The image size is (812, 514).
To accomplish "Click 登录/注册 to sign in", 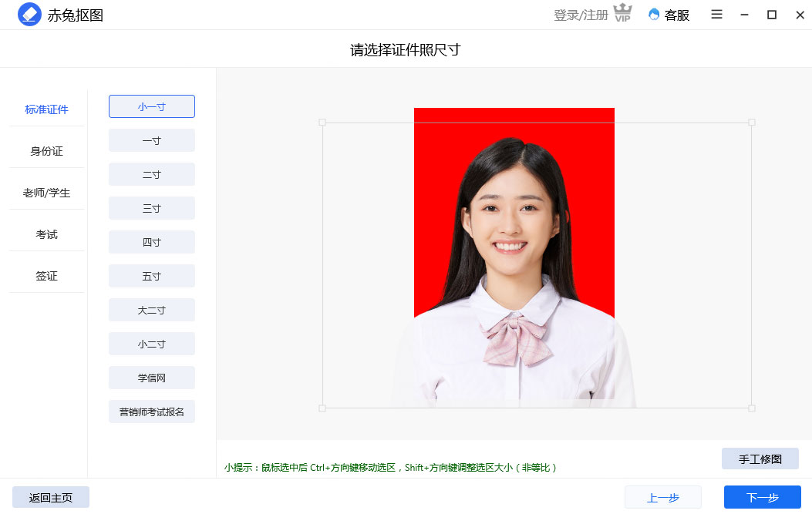I will (581, 15).
